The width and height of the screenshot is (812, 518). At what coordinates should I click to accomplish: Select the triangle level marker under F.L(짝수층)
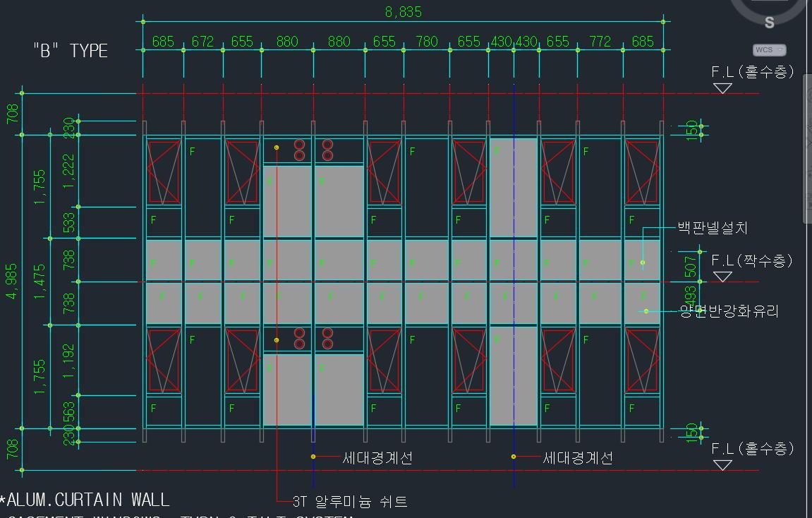click(722, 277)
